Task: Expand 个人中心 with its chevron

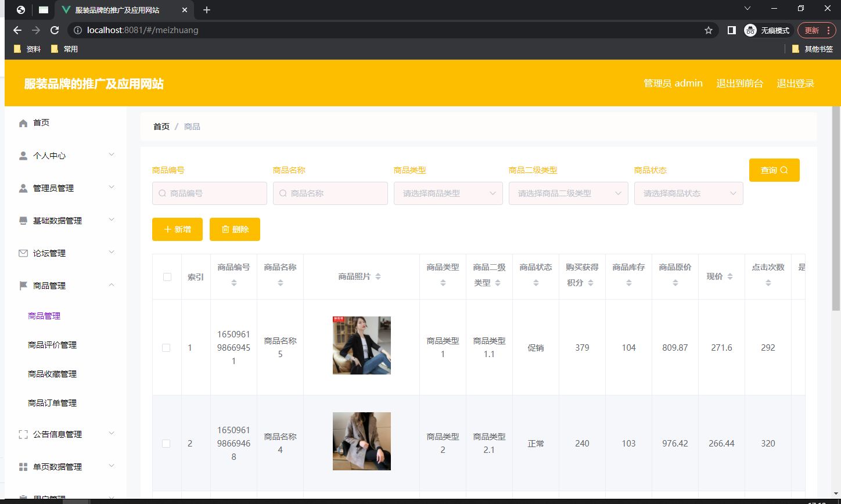Action: click(x=112, y=154)
